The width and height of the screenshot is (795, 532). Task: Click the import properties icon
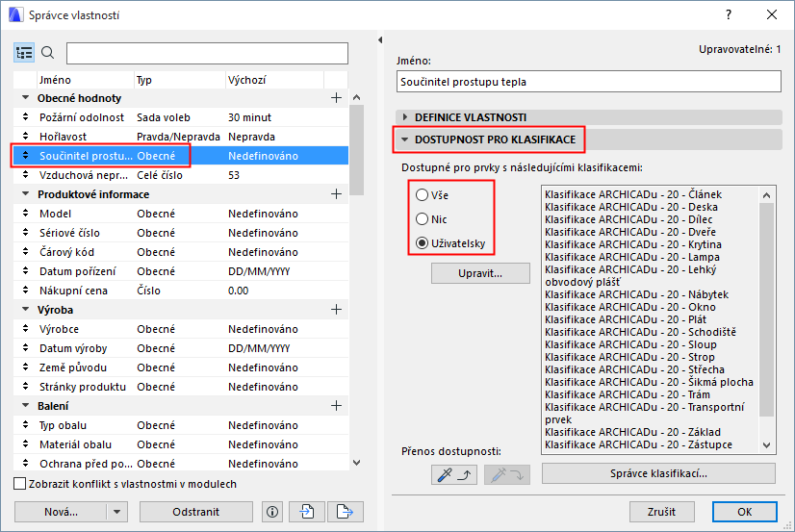click(x=307, y=512)
